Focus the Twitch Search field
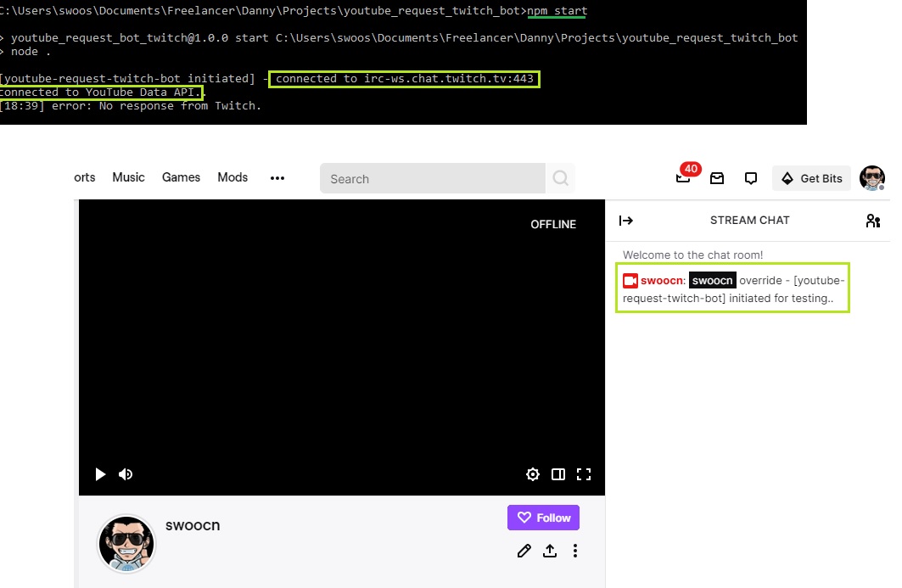 [x=433, y=178]
